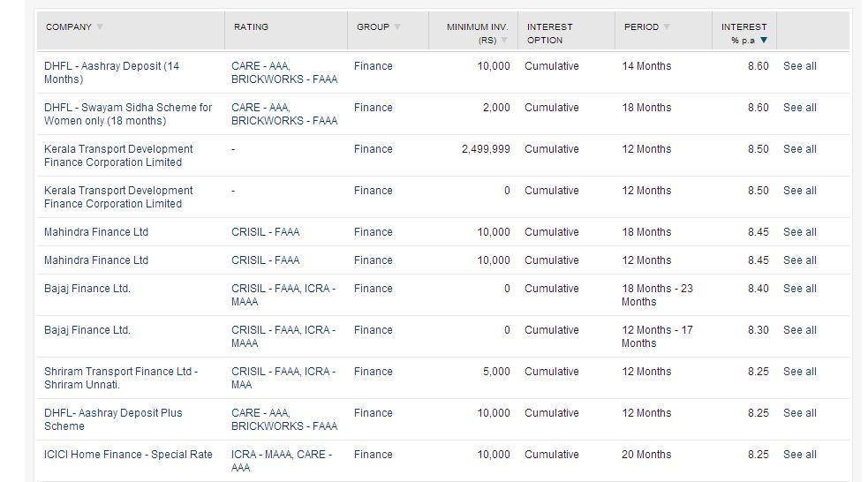Screen dimensions: 868x482
Task: Select ICICI Home Finance - Special Rate
Action: 128,455
